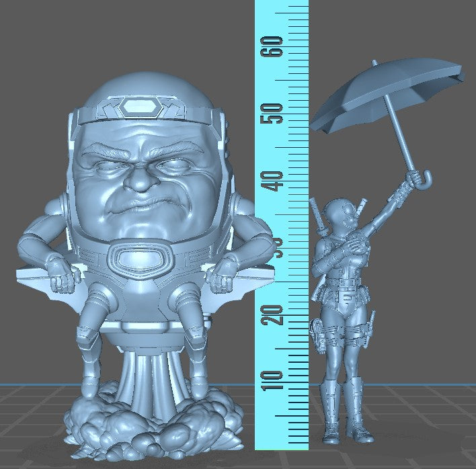
Task: Click the ruler marking labeled 10
Action: [272, 380]
